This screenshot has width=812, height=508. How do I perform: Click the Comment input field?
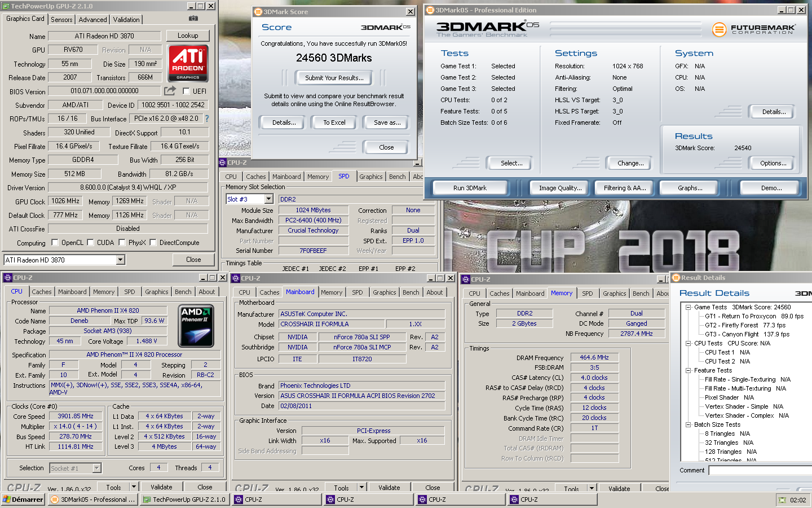(760, 470)
